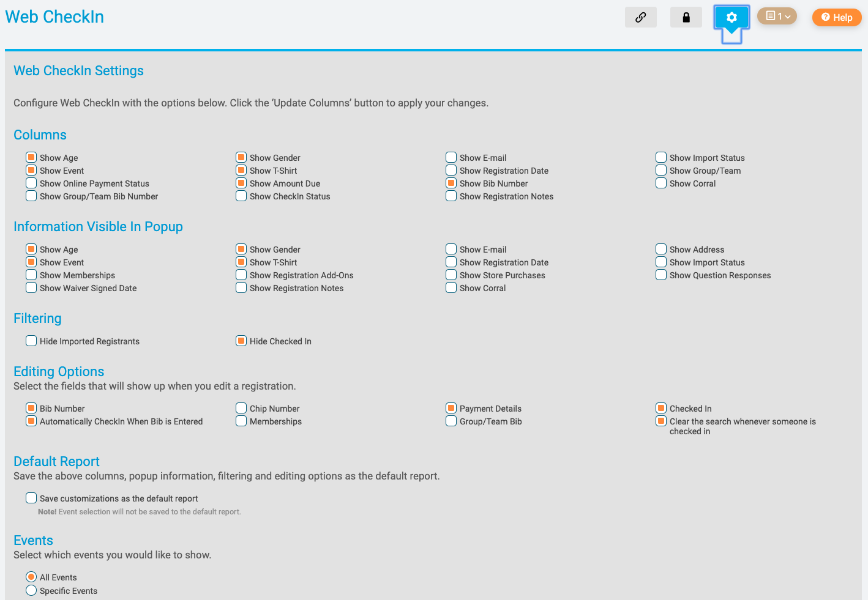Toggle Bib Number editing option

31,408
